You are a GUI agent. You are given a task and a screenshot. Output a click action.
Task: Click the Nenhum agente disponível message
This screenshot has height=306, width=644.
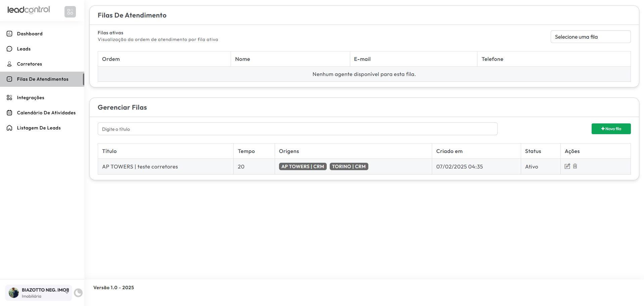(x=364, y=74)
